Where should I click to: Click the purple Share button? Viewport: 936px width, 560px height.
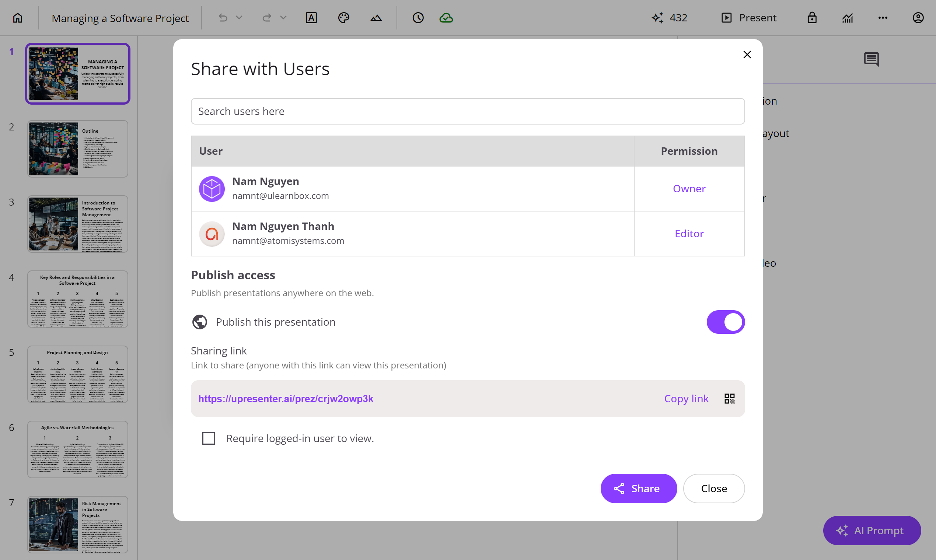[x=639, y=488]
